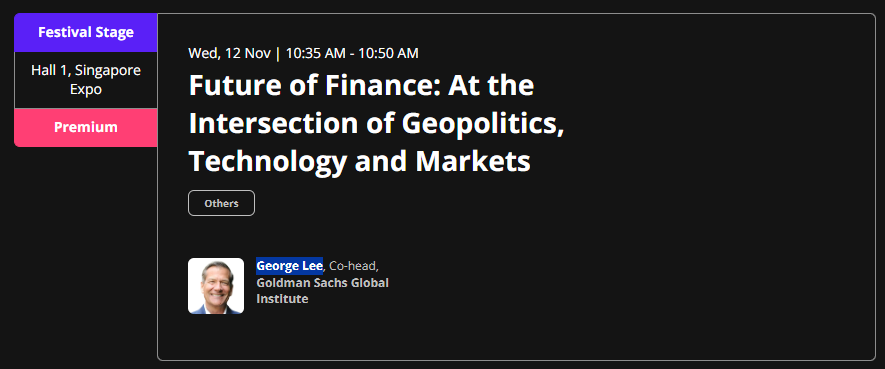Image resolution: width=885 pixels, height=369 pixels.
Task: Click the word Expo in venue
Action: tap(86, 89)
